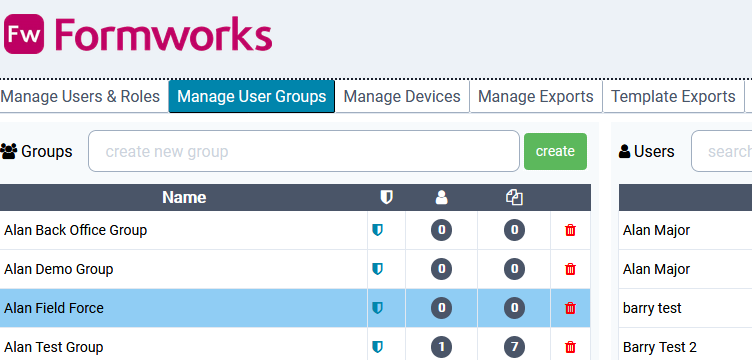The image size is (752, 360).
Task: Open the Template Exports tab
Action: click(x=673, y=96)
